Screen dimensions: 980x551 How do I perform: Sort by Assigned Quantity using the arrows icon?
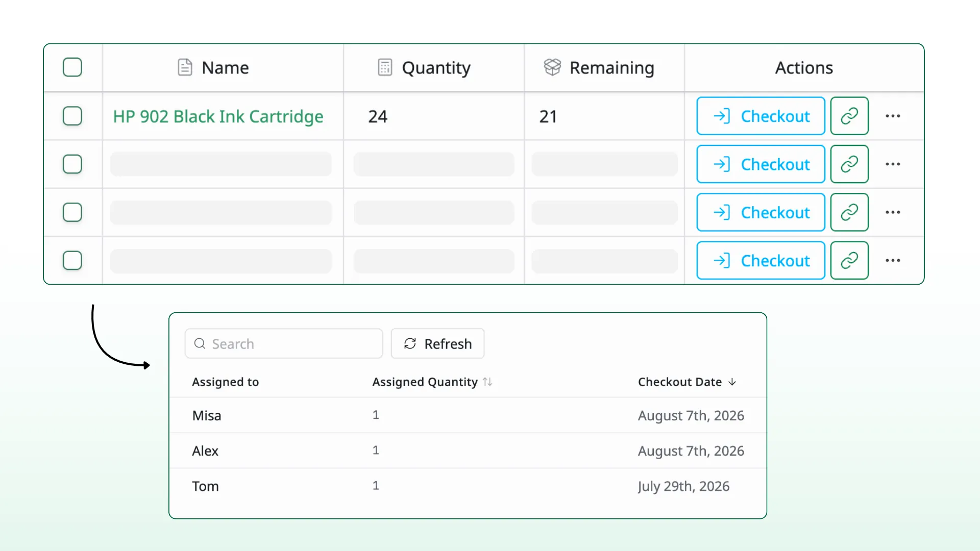(487, 382)
